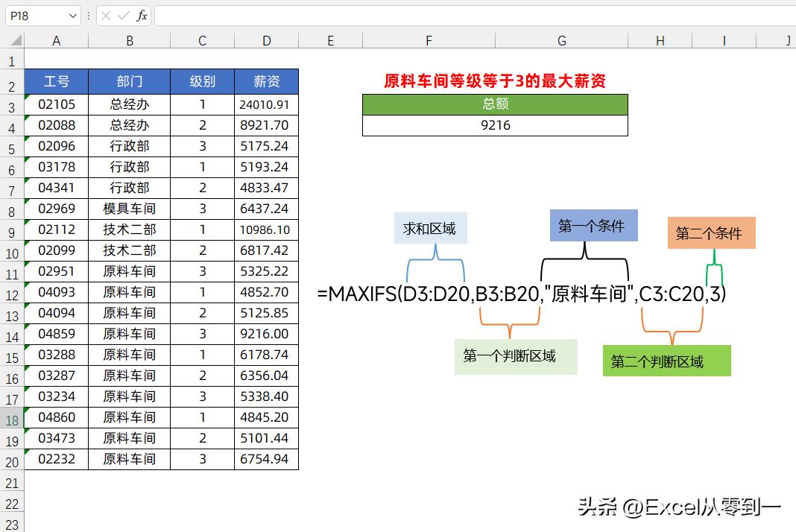Select column header F
796x532 pixels.
[428, 39]
